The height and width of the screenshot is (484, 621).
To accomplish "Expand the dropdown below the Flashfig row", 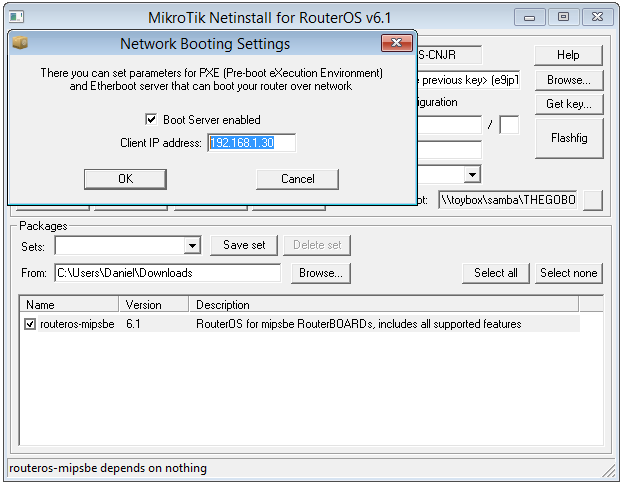I will (x=472, y=174).
